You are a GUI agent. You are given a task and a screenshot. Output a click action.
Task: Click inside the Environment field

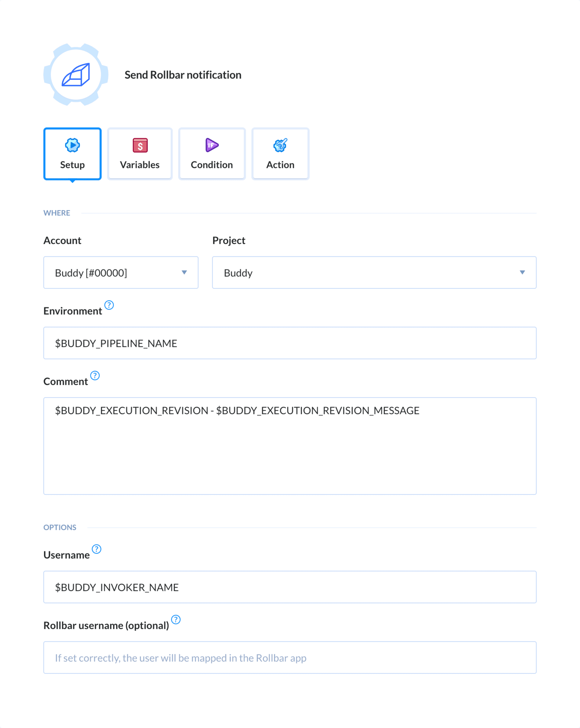click(x=290, y=343)
